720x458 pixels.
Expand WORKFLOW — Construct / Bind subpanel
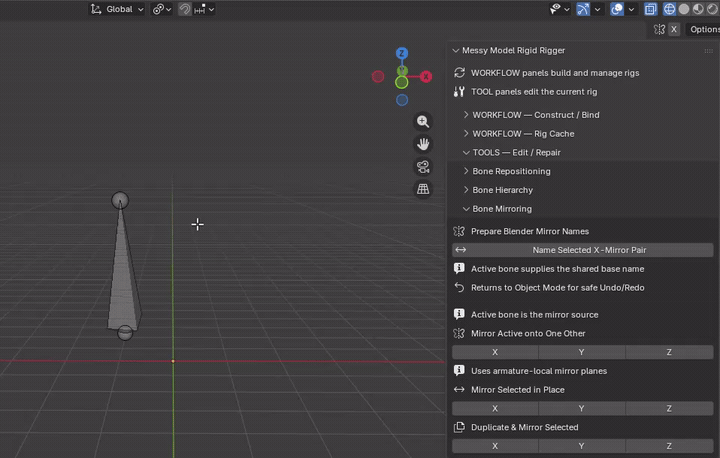coord(466,115)
